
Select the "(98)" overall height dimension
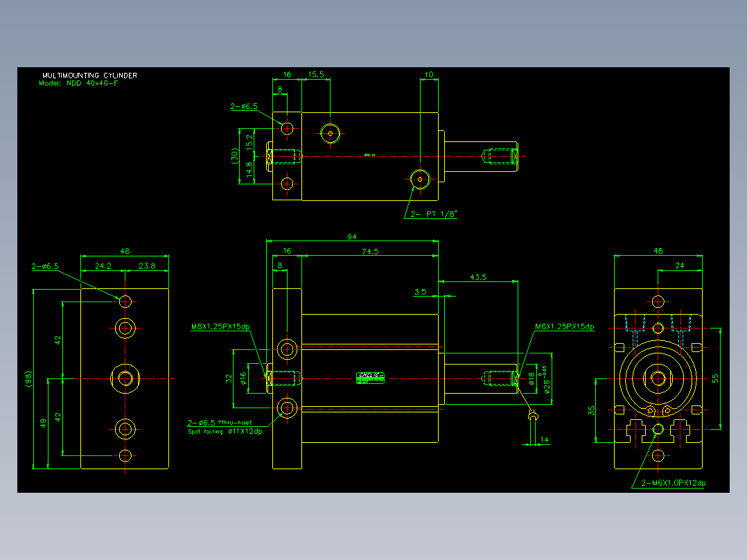pyautogui.click(x=28, y=379)
